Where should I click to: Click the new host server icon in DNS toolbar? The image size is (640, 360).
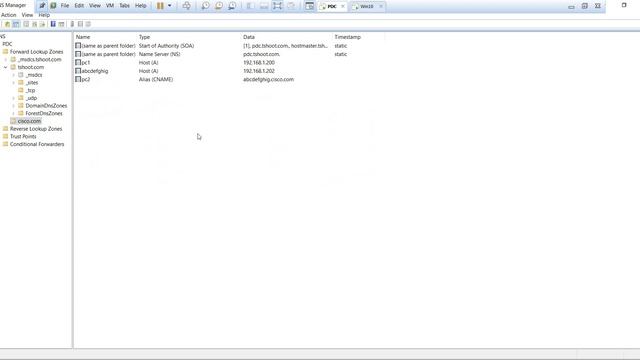(72, 24)
